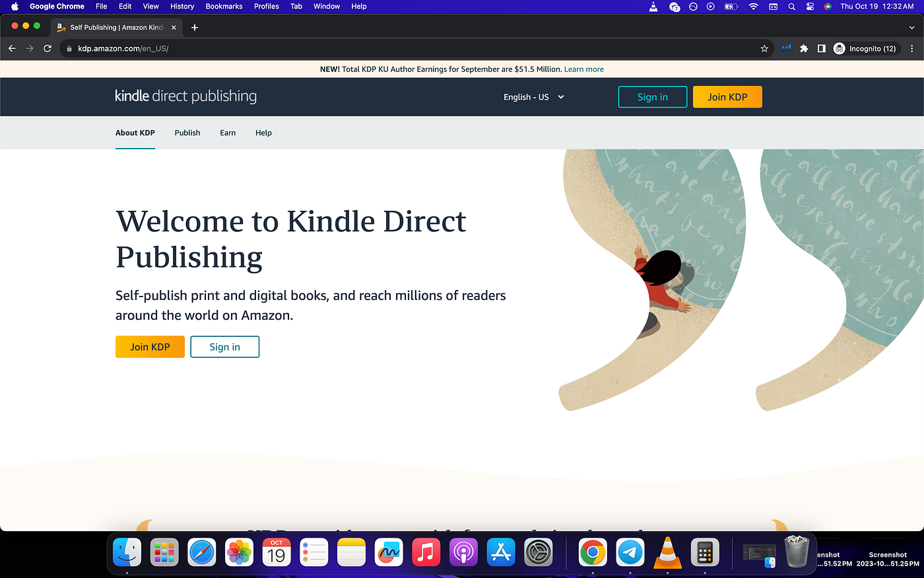Click the kindle direct publishing logo
This screenshot has width=924, height=578.
click(x=186, y=96)
